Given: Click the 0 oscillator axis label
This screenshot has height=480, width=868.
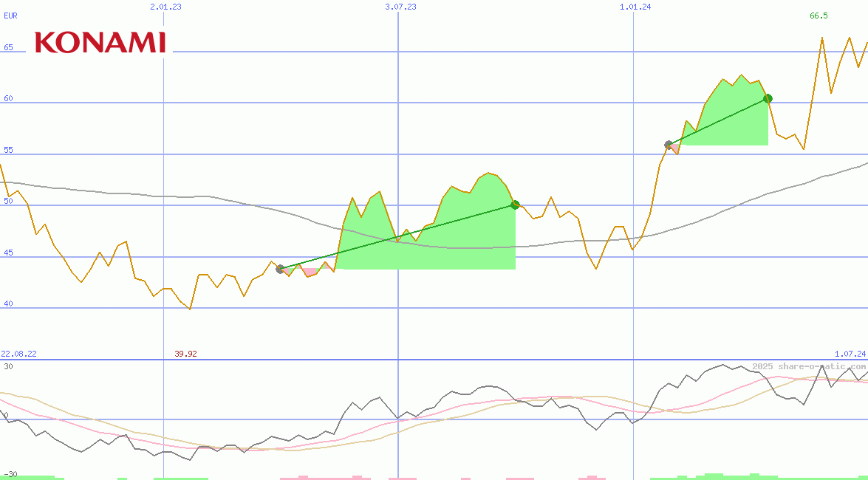Looking at the screenshot, I should pyautogui.click(x=6, y=415).
